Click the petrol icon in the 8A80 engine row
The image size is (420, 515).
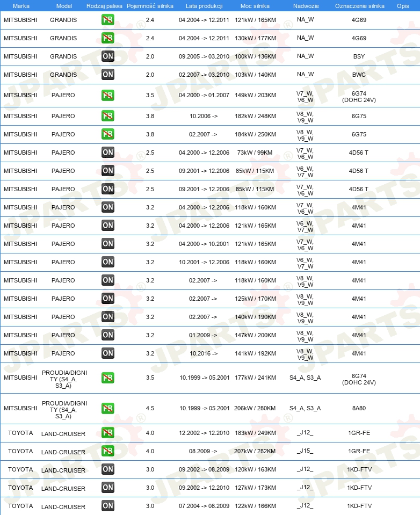tap(108, 408)
